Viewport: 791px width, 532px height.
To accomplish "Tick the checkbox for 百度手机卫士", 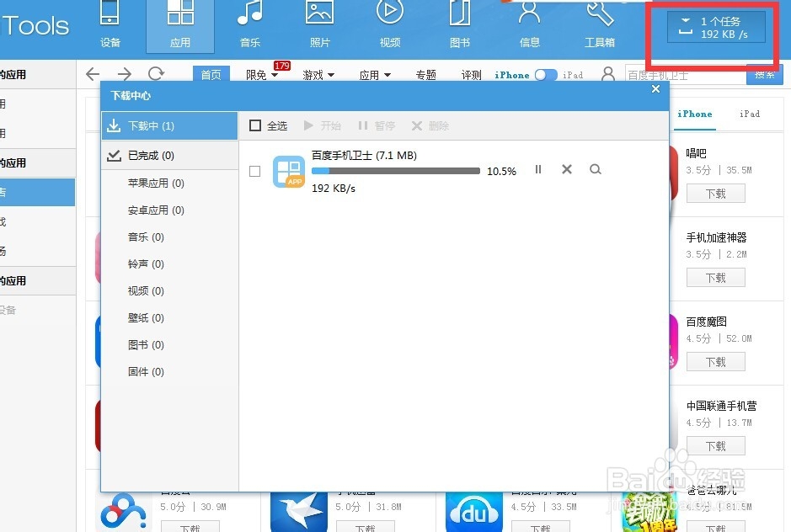I will (x=254, y=172).
